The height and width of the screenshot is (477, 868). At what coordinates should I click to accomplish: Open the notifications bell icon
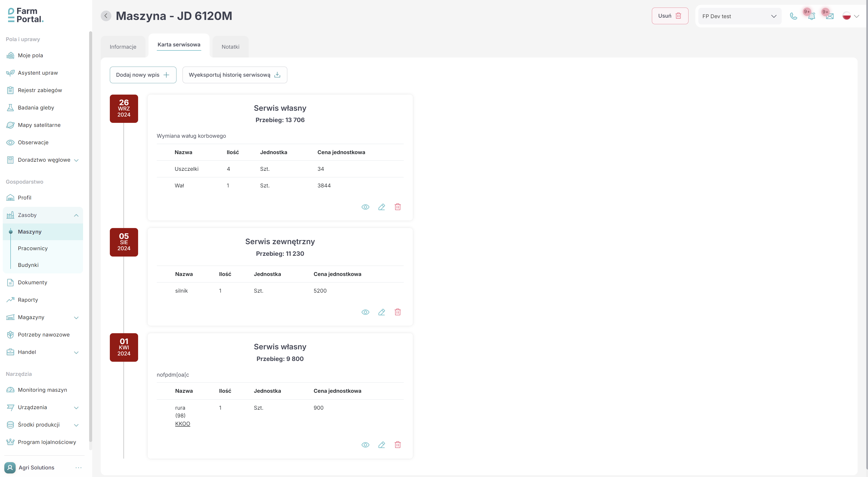811,16
